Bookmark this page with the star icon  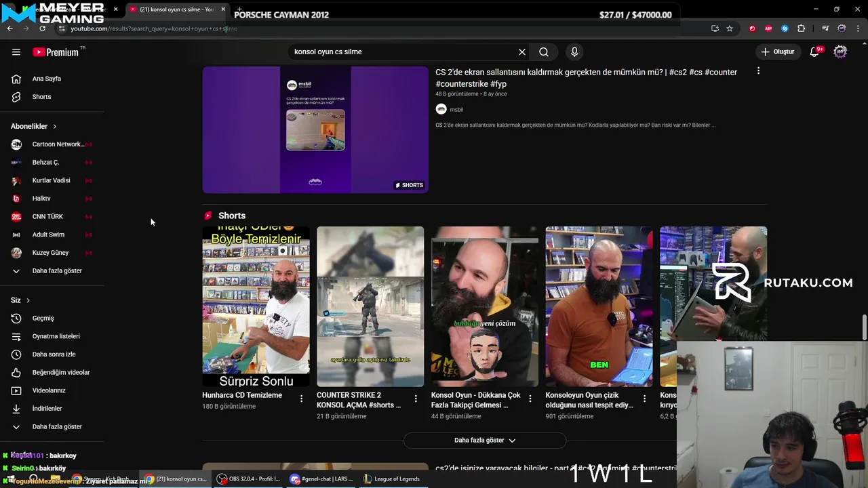730,28
